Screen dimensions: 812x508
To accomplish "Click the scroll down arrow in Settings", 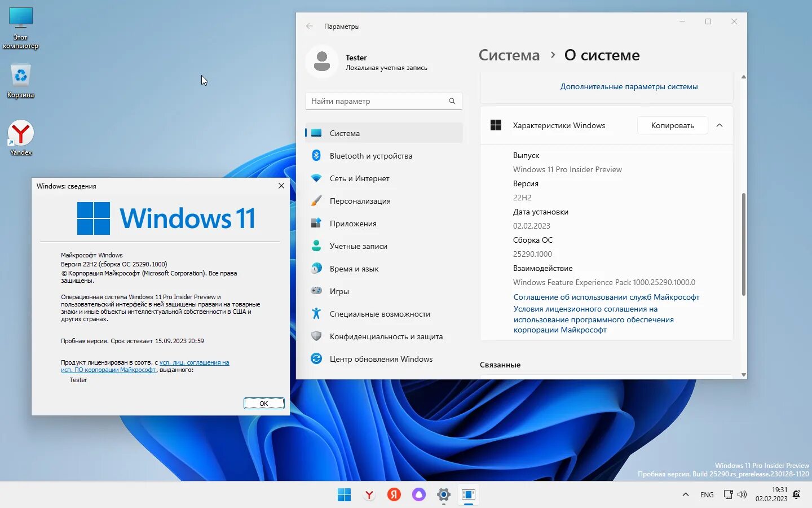I will click(x=743, y=374).
